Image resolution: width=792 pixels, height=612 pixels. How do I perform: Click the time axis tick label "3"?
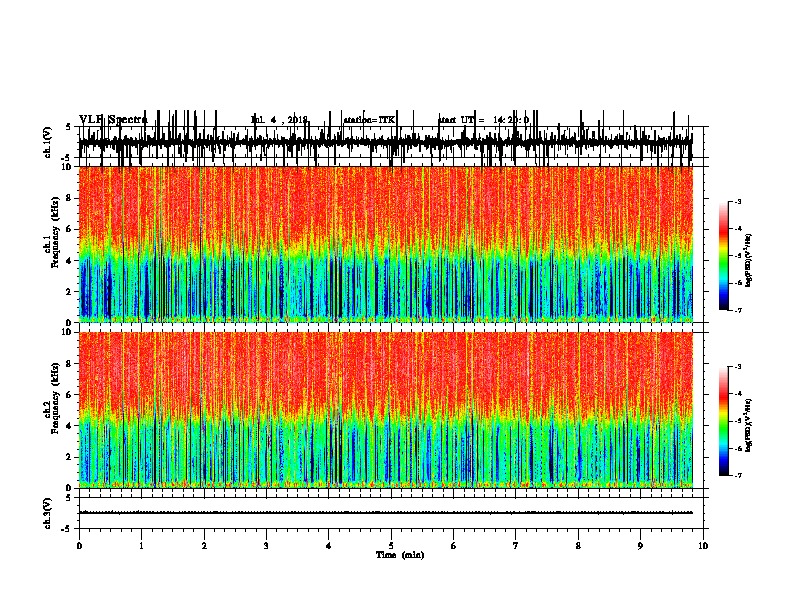coord(266,546)
